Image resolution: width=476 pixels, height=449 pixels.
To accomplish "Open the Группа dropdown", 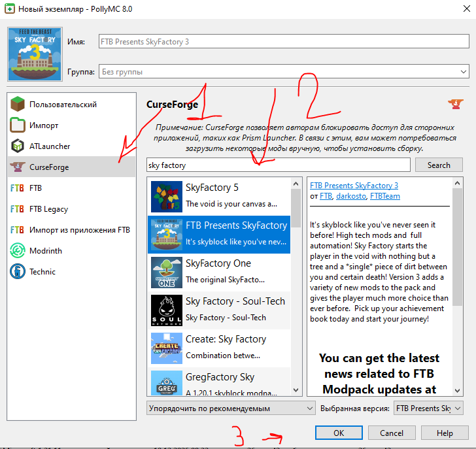I will coord(284,72).
